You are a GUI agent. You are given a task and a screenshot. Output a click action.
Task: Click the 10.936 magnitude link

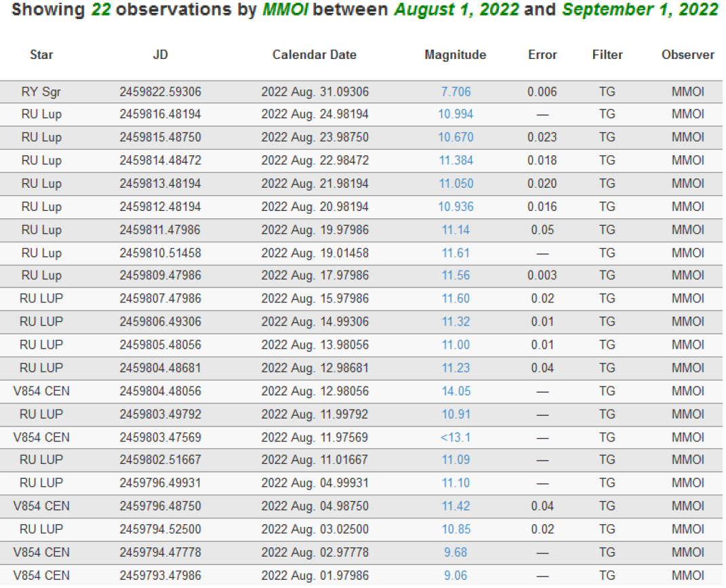456,207
